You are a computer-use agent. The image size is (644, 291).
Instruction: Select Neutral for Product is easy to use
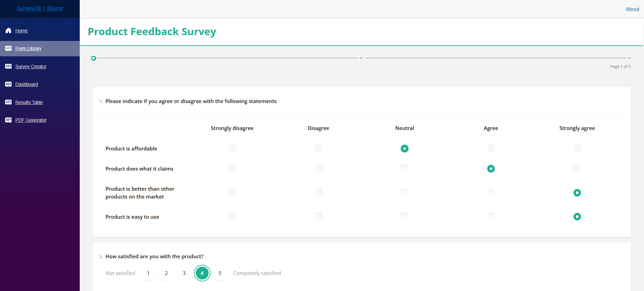[404, 217]
